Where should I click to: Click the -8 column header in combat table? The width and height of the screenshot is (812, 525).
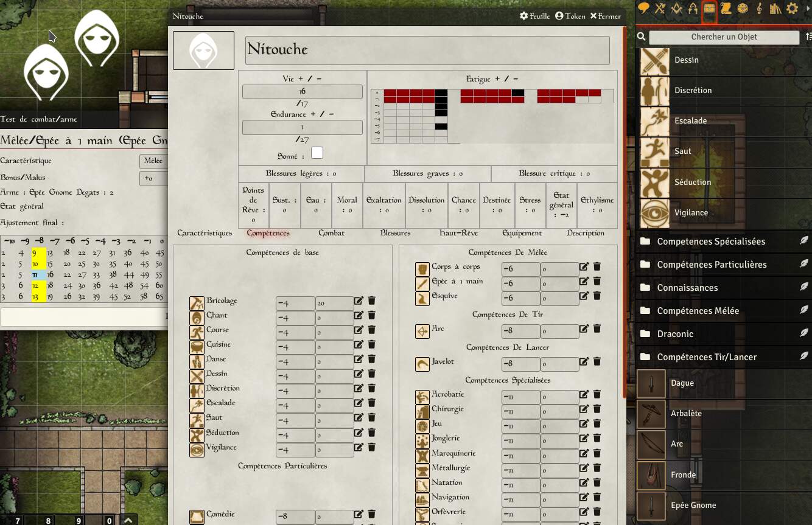(x=38, y=240)
